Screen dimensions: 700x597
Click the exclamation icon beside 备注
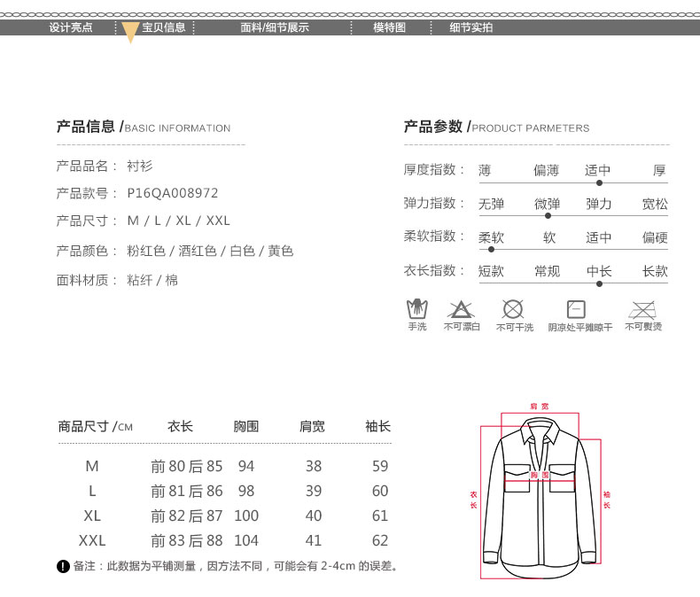click(63, 566)
